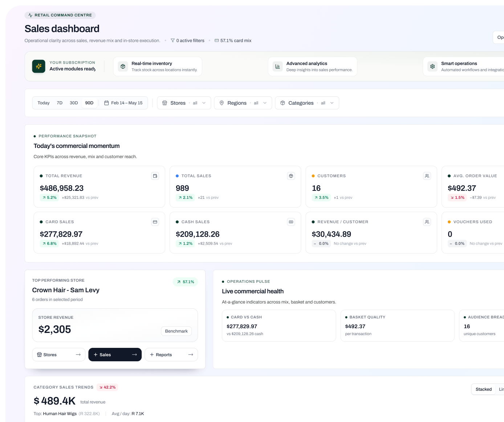The height and width of the screenshot is (422, 504).
Task: Click the 0 active filters label
Action: (x=190, y=41)
